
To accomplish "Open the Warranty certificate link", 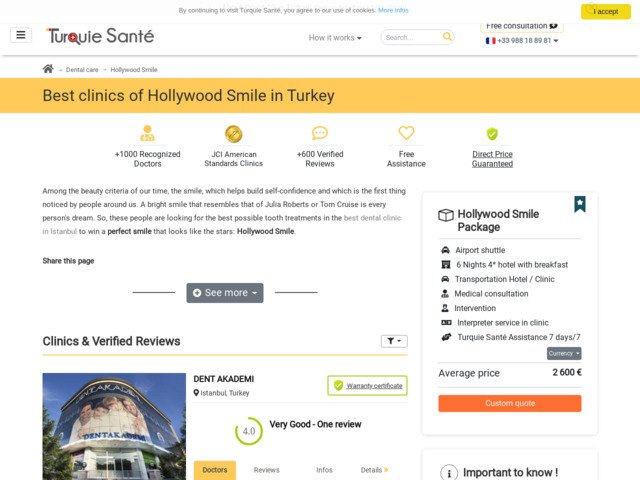I will pyautogui.click(x=374, y=386).
